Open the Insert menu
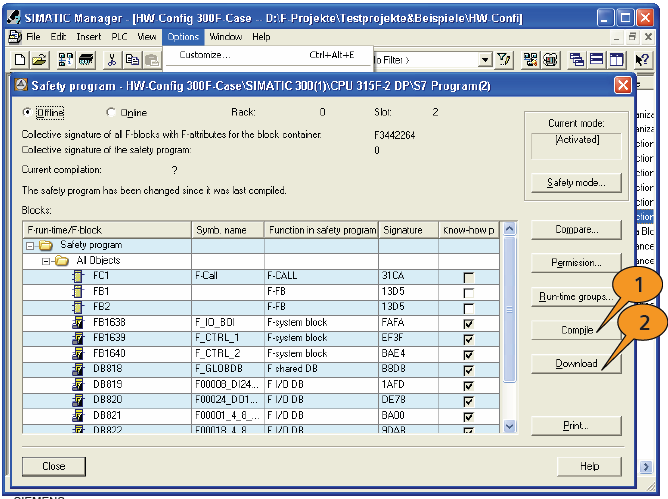 (x=89, y=37)
